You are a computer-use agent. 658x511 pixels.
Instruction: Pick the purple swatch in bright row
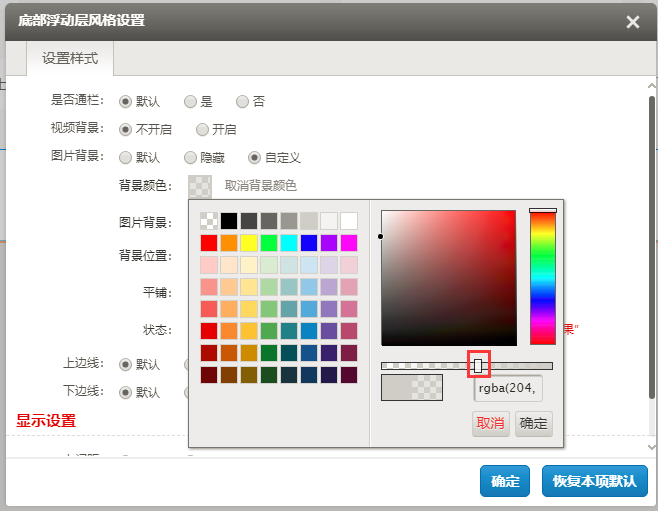point(329,243)
